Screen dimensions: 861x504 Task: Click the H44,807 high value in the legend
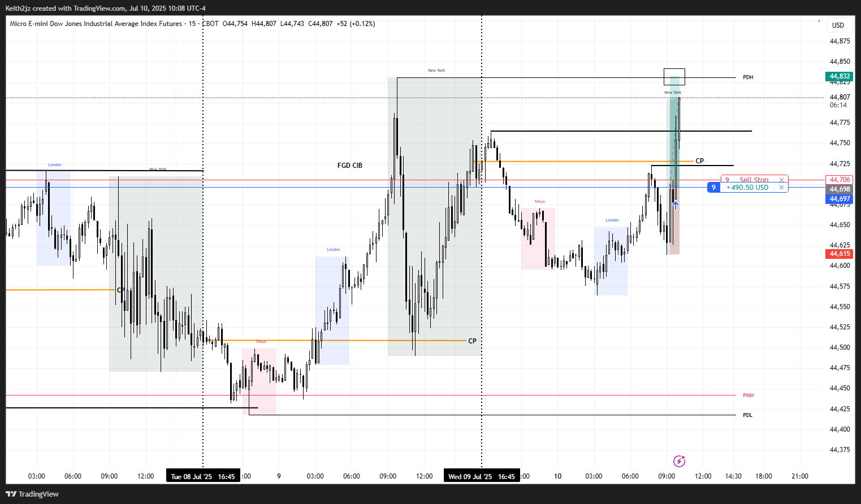point(264,24)
